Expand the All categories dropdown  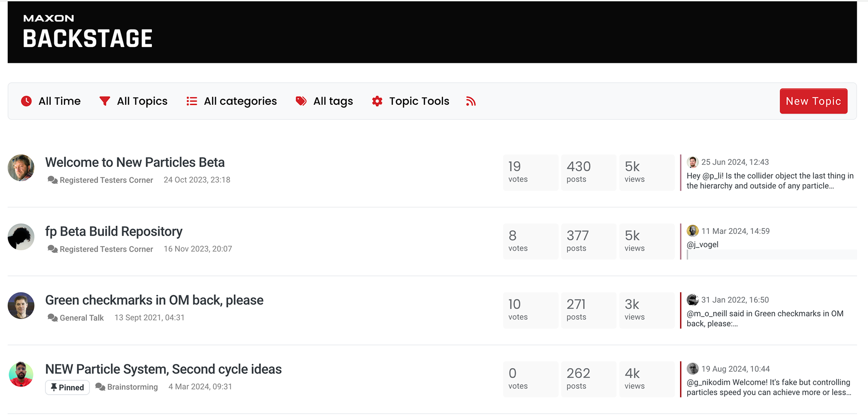[231, 101]
